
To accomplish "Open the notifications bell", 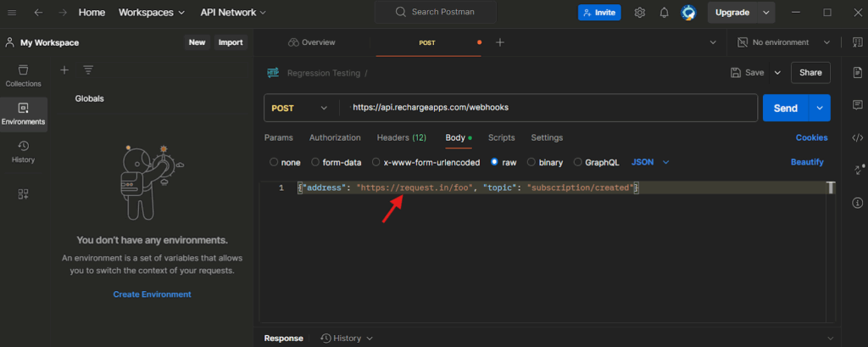I will (665, 12).
